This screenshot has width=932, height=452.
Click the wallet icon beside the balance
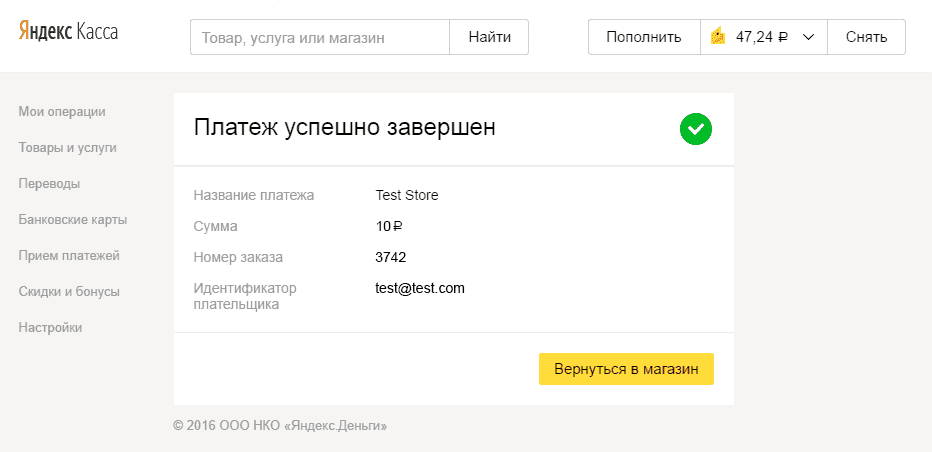tap(717, 37)
